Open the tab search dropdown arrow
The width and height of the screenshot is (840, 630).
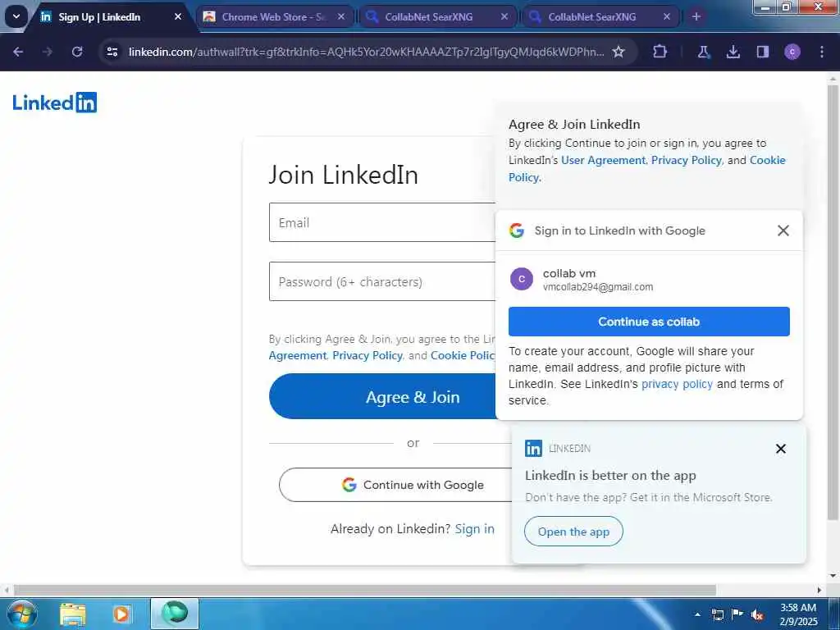click(x=16, y=16)
